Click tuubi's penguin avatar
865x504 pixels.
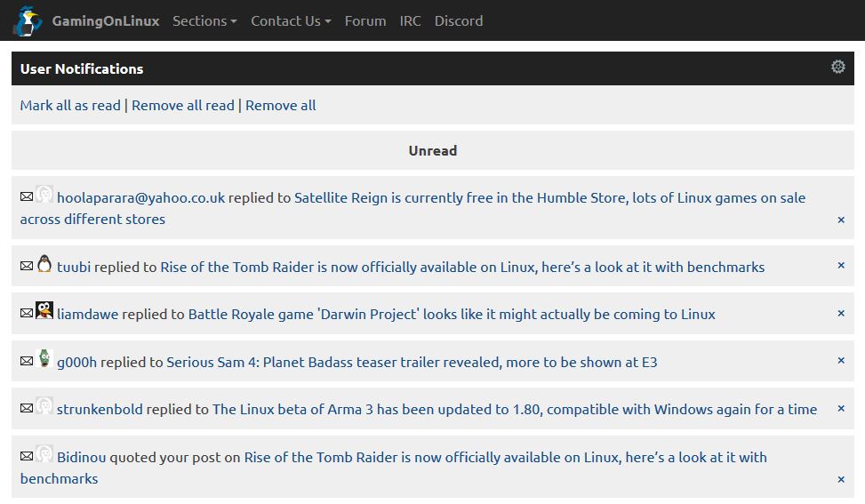(44, 265)
